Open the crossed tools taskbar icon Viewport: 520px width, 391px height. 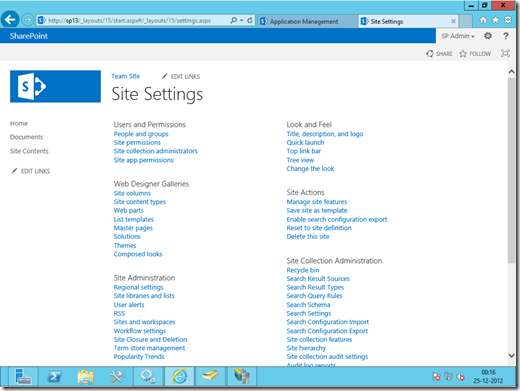117,377
